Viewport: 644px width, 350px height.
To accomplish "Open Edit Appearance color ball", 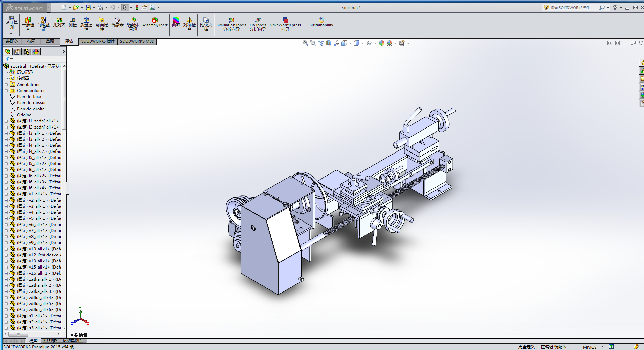I will tap(381, 43).
